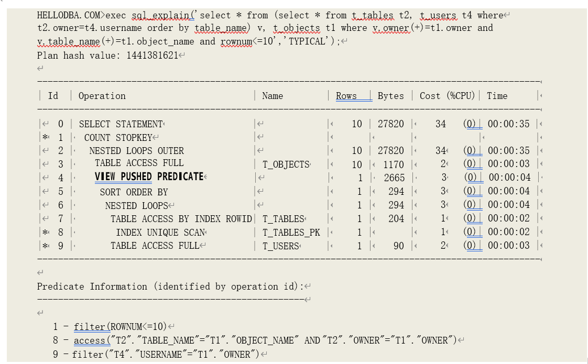588x364 pixels.
Task: Click the "T_OBJECTS" table name
Action: coord(286,164)
